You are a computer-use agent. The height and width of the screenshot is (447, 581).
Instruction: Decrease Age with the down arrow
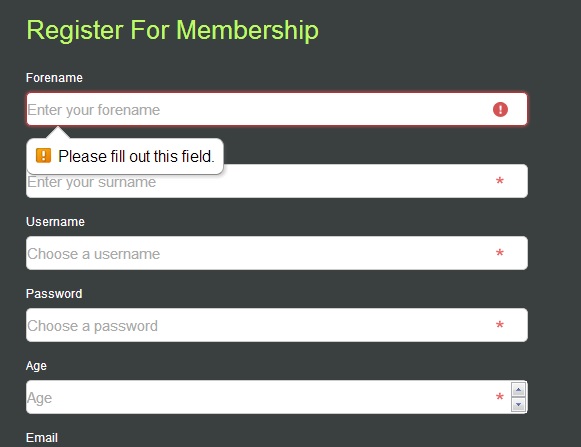pyautogui.click(x=518, y=404)
